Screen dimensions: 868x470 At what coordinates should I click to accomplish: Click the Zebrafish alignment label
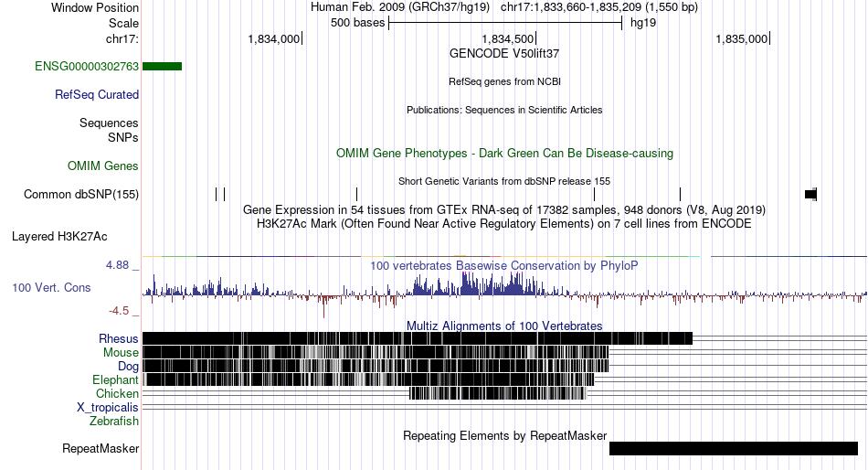pyautogui.click(x=114, y=422)
